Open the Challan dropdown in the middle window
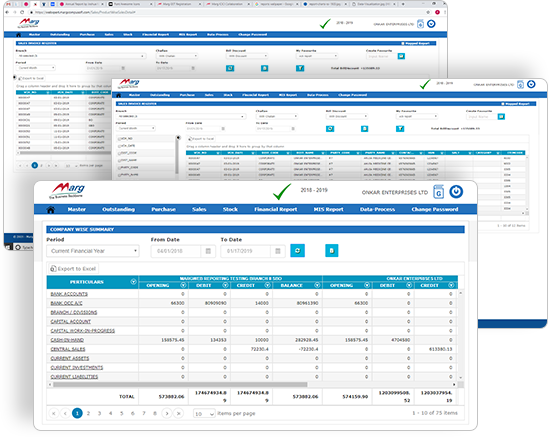The image size is (549, 437). click(277, 116)
